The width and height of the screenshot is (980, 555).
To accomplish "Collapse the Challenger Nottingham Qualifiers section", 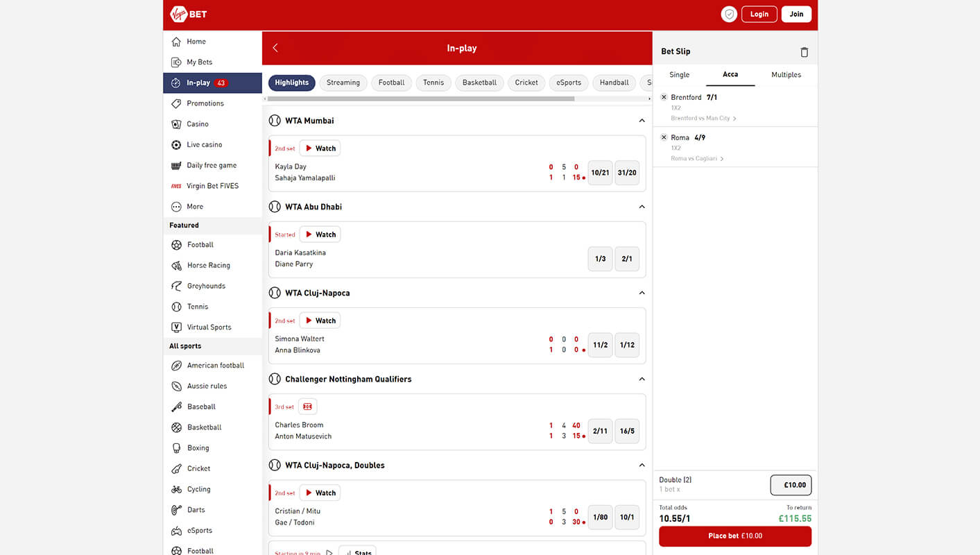I will [x=642, y=379].
